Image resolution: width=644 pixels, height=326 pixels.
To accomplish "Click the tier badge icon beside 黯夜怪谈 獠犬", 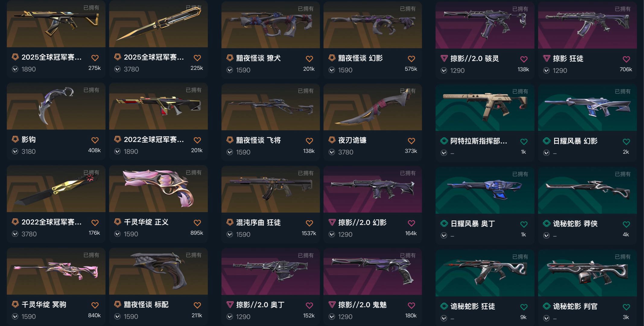I will [x=230, y=58].
